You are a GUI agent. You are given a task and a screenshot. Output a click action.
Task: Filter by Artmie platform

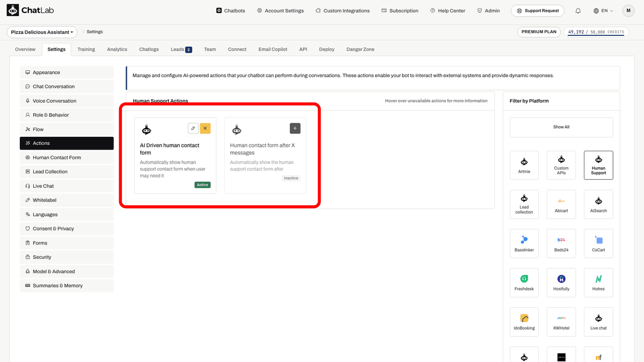[524, 165]
